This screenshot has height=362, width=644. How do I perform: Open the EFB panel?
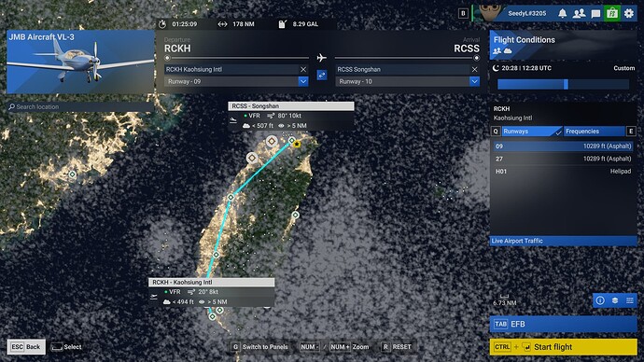563,324
